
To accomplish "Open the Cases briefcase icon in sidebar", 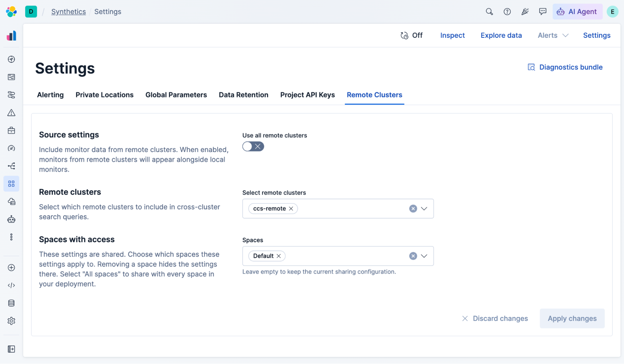I will tap(11, 130).
